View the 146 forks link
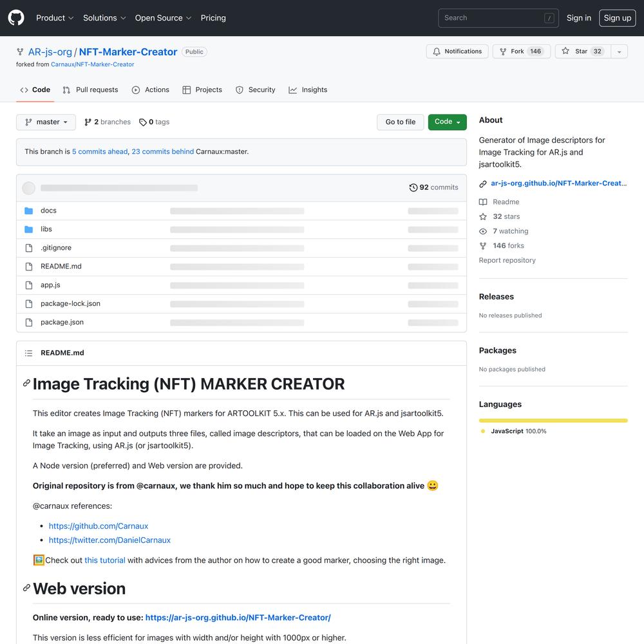Viewport: 644px width, 644px height. pos(502,246)
